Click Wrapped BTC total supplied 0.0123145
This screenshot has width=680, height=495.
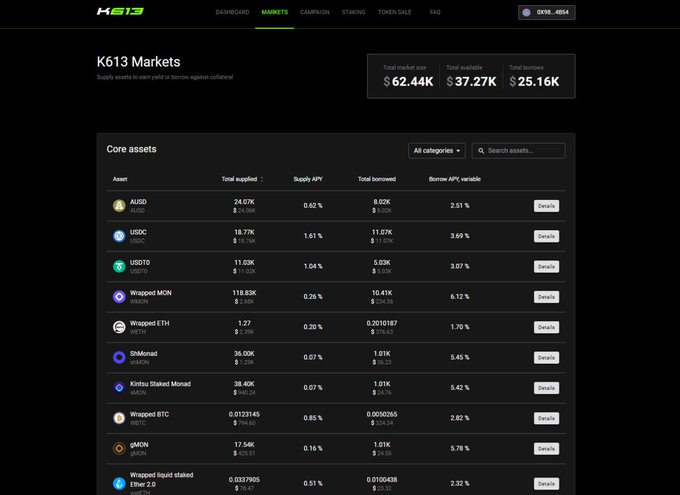pos(244,414)
